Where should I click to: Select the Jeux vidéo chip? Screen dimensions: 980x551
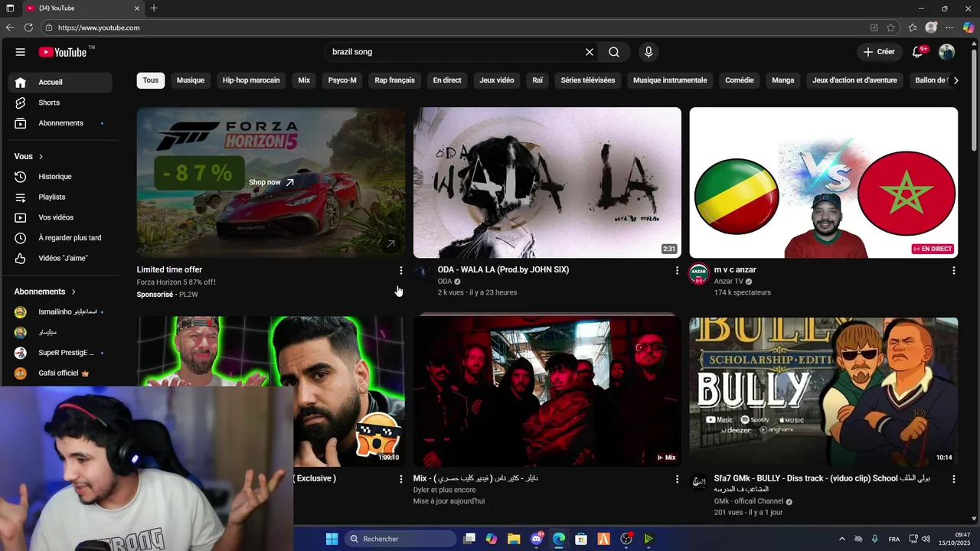pyautogui.click(x=497, y=80)
